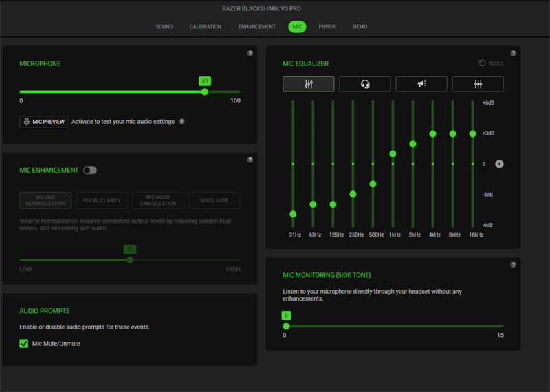The image size is (550, 392).
Task: Click the +6dB scale label
Action: coord(488,103)
